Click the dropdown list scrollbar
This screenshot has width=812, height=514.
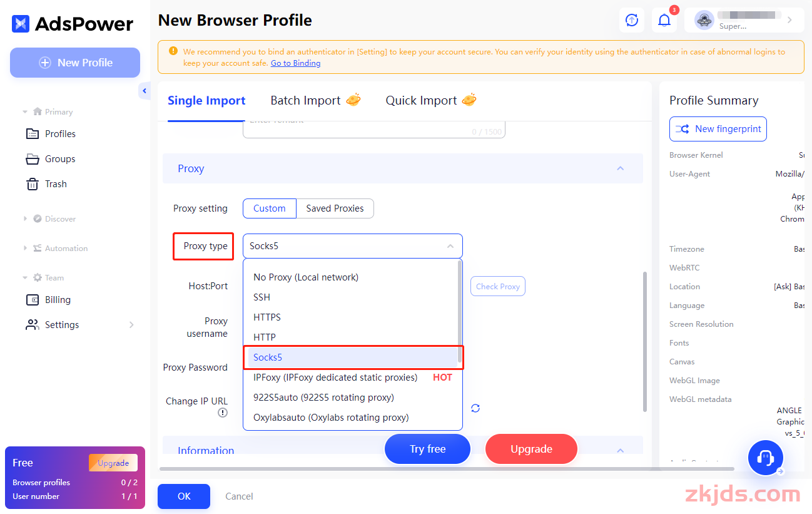pyautogui.click(x=460, y=312)
